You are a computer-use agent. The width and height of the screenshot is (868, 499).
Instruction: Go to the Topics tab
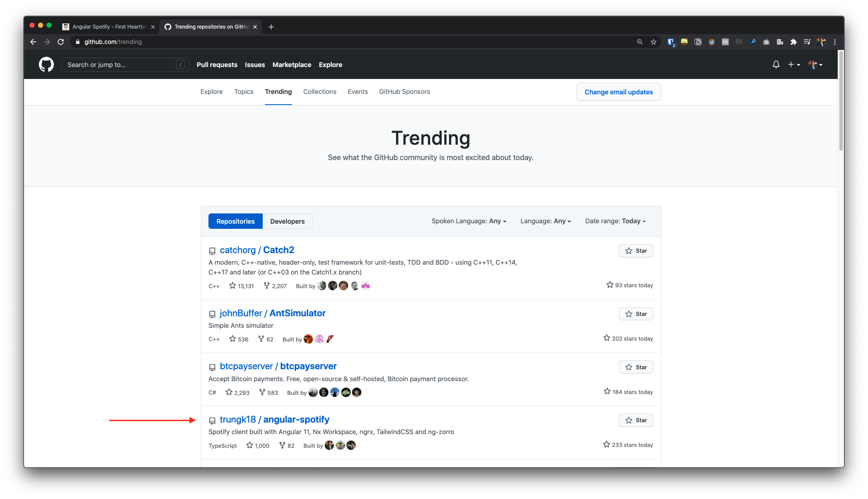(x=243, y=92)
